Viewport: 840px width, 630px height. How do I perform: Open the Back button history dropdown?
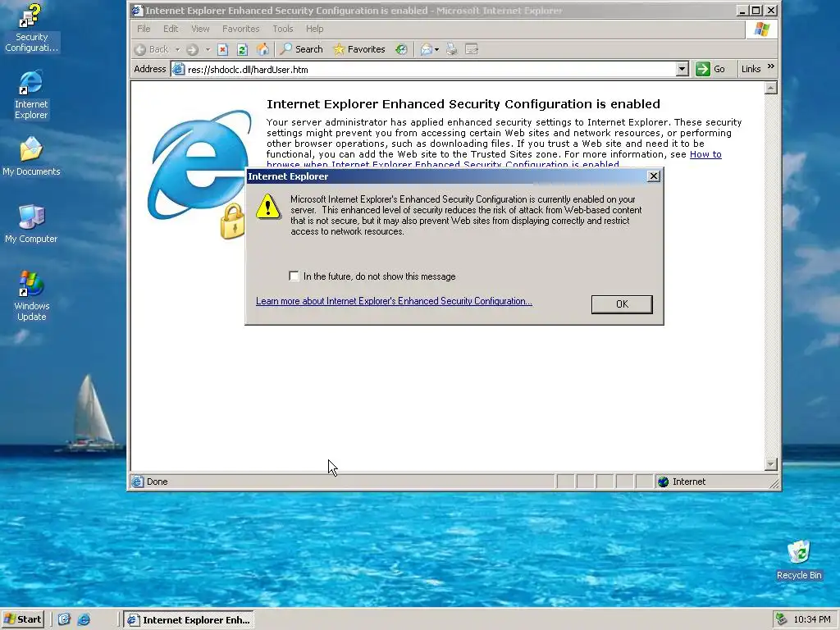pos(177,50)
